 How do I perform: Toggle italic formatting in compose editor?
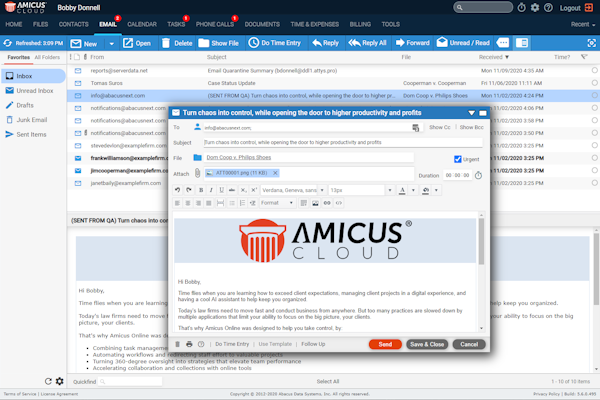coord(211,190)
